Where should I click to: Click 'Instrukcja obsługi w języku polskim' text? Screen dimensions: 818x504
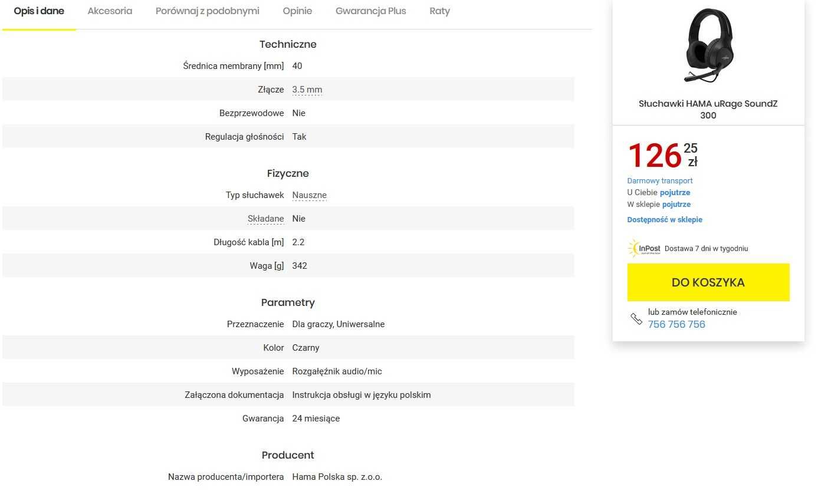(x=362, y=395)
